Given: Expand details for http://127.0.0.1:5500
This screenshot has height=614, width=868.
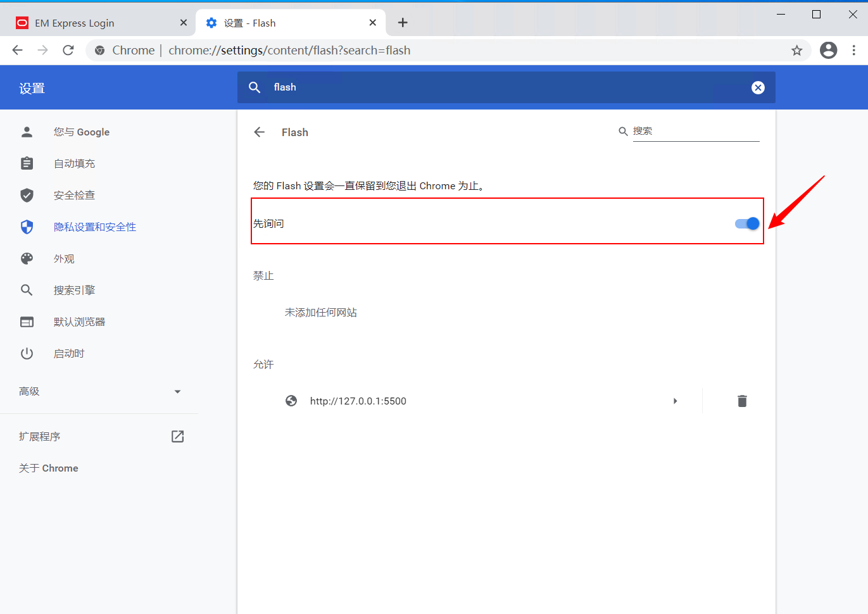Looking at the screenshot, I should pos(675,401).
